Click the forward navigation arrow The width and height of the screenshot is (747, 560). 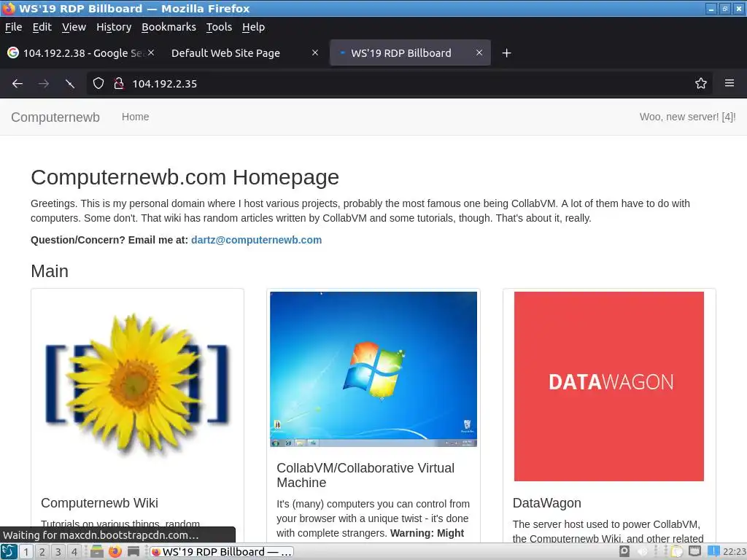tap(43, 84)
